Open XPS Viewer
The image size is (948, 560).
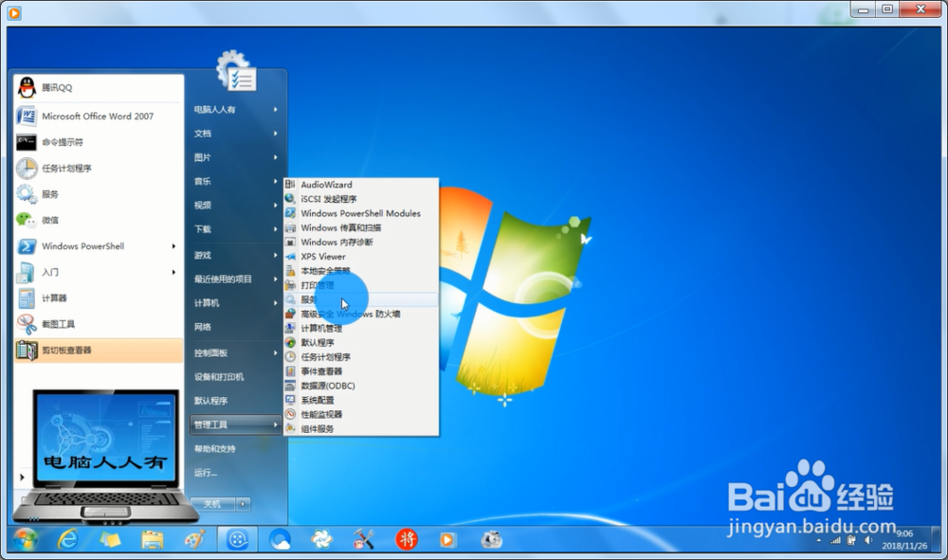(361, 256)
